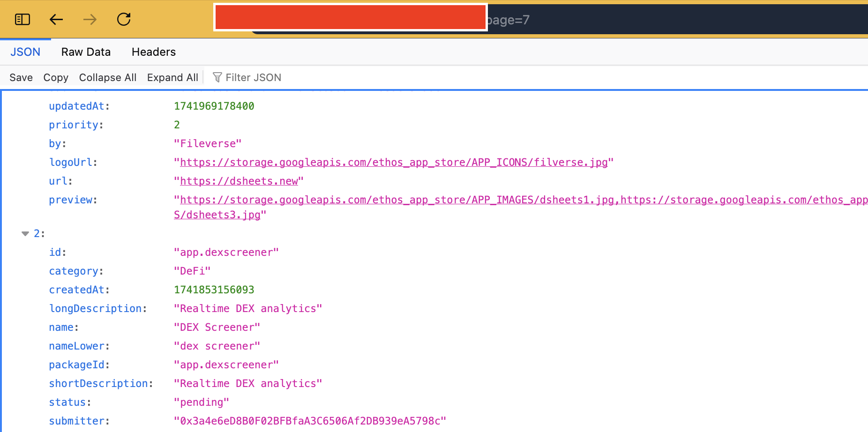Select the packageId key

point(76,365)
